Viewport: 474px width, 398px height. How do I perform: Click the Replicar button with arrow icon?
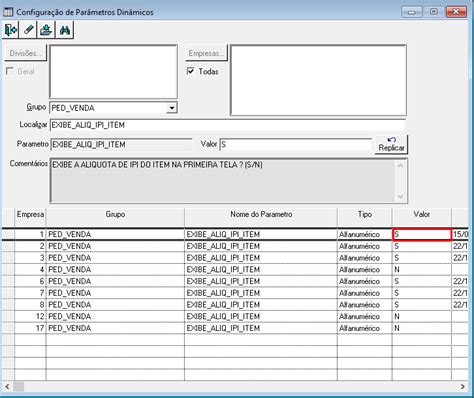pos(391,144)
